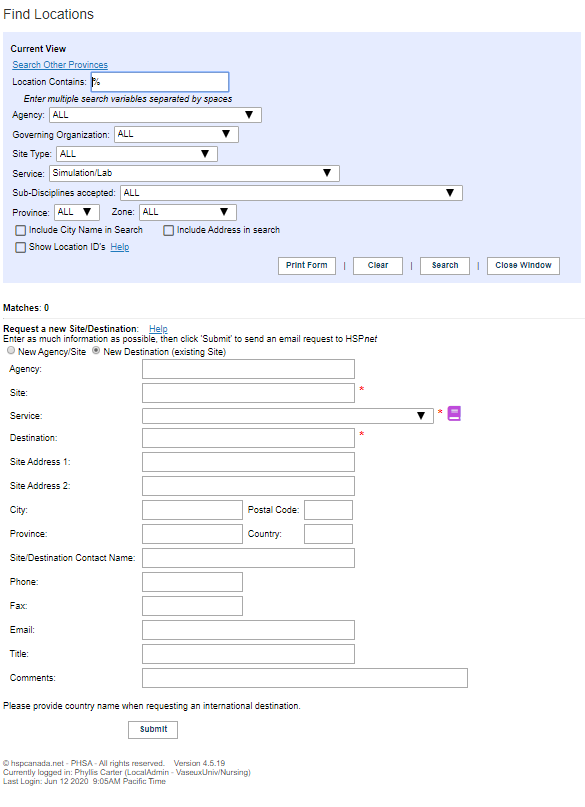
Task: Click the purple book icon beside Service
Action: [x=454, y=414]
